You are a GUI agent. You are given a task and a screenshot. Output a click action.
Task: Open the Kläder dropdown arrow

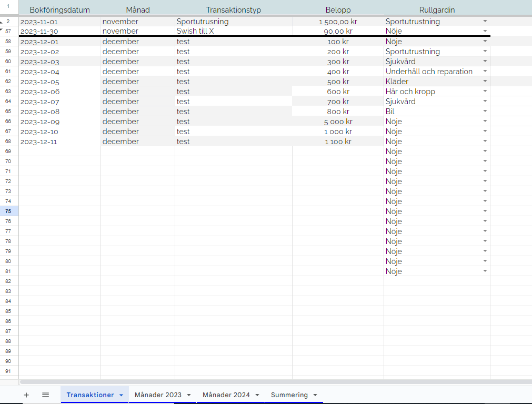point(485,82)
